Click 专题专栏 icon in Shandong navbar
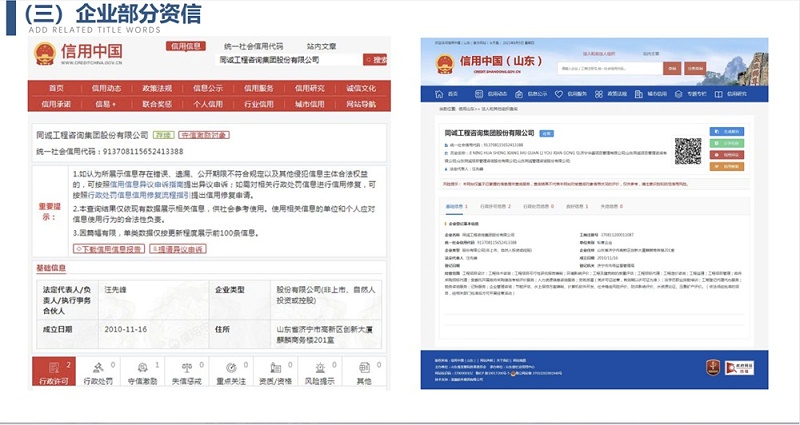800x425 pixels. click(x=678, y=94)
